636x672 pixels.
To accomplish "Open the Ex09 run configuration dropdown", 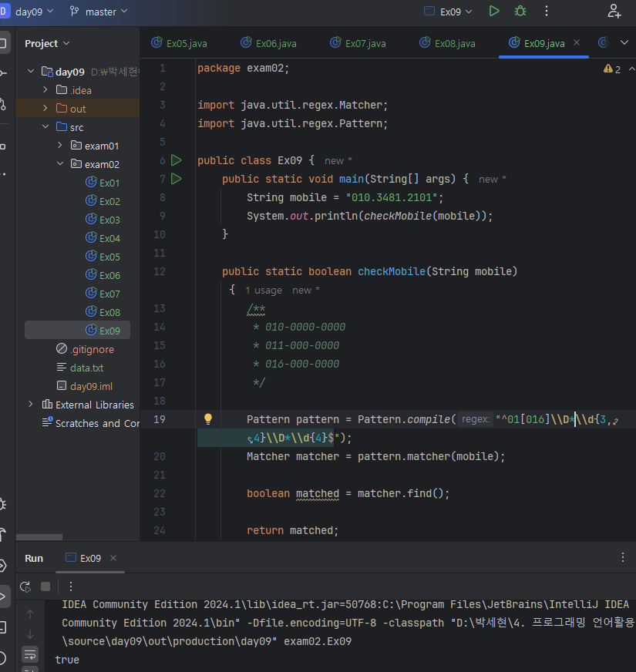I will [x=453, y=12].
